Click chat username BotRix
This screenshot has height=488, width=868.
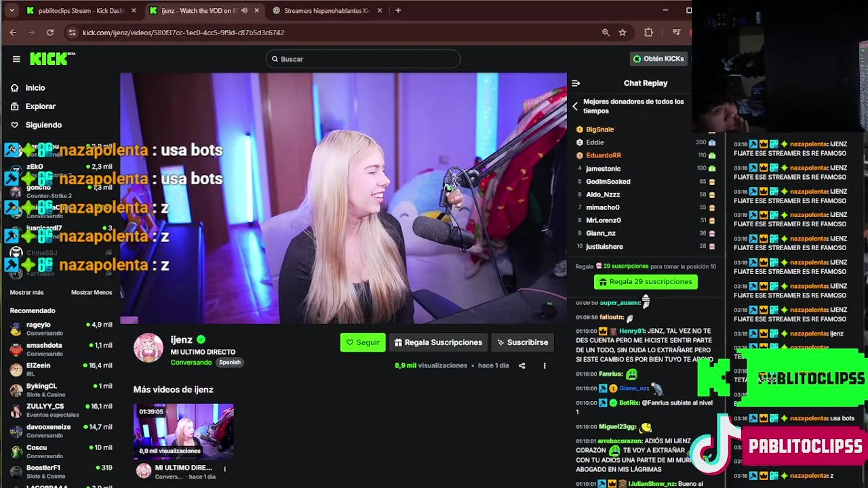point(629,403)
